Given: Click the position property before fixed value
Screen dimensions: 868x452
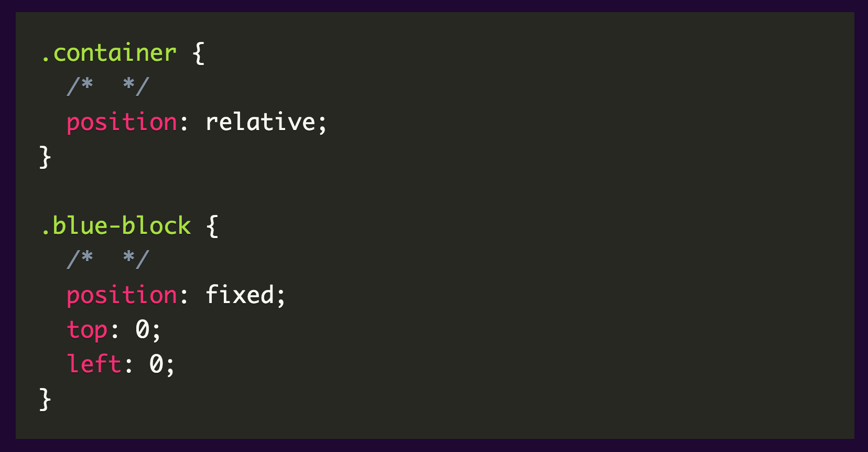Looking at the screenshot, I should click(x=122, y=295).
